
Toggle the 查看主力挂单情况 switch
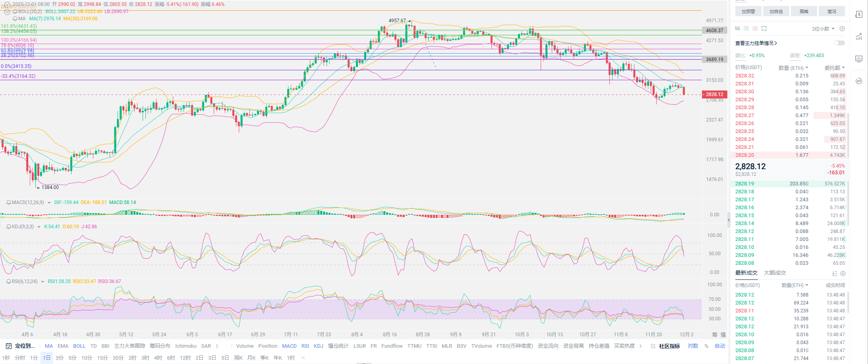click(839, 43)
